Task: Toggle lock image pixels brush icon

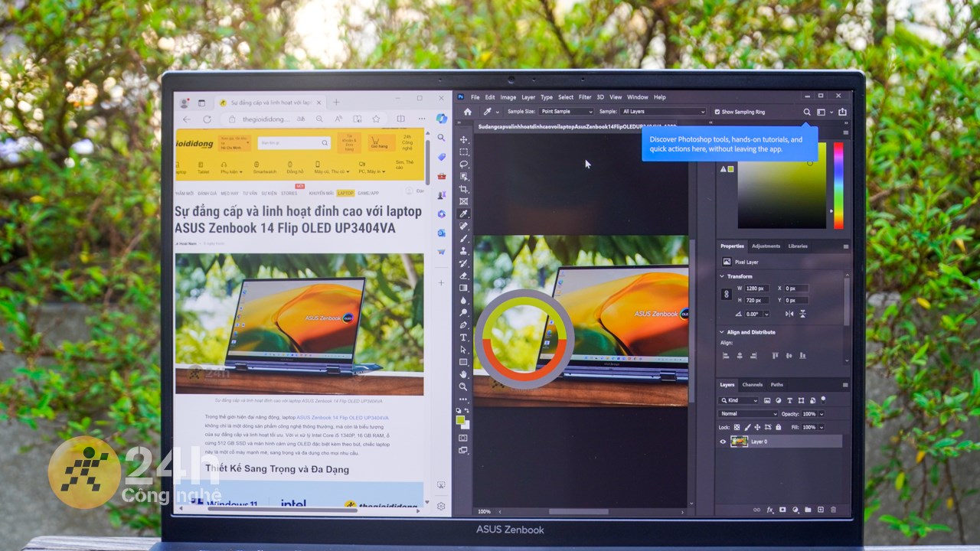Action: [747, 427]
